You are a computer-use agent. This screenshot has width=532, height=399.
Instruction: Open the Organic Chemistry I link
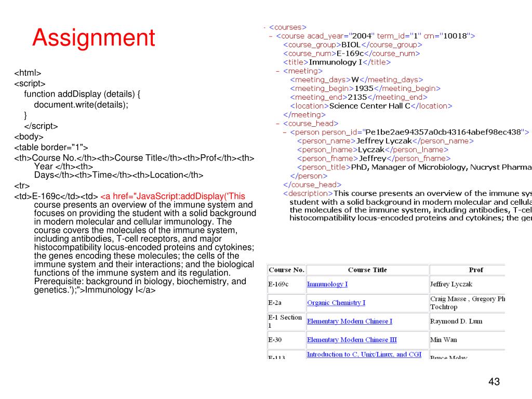click(x=336, y=303)
